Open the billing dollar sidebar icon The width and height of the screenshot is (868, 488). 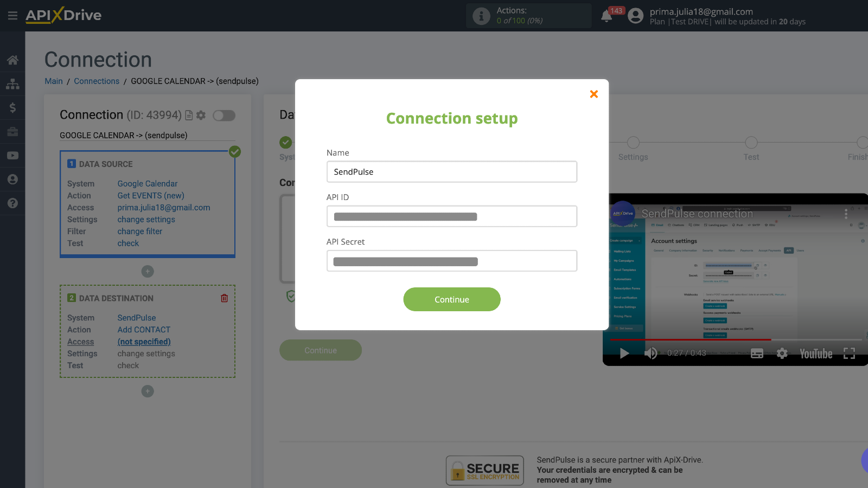(x=12, y=108)
